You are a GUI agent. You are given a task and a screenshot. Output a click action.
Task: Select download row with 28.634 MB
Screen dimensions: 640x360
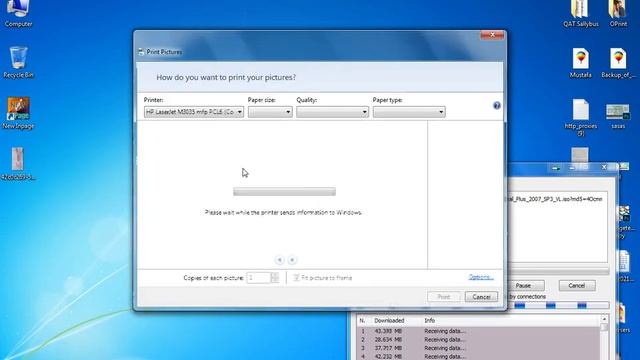479,340
